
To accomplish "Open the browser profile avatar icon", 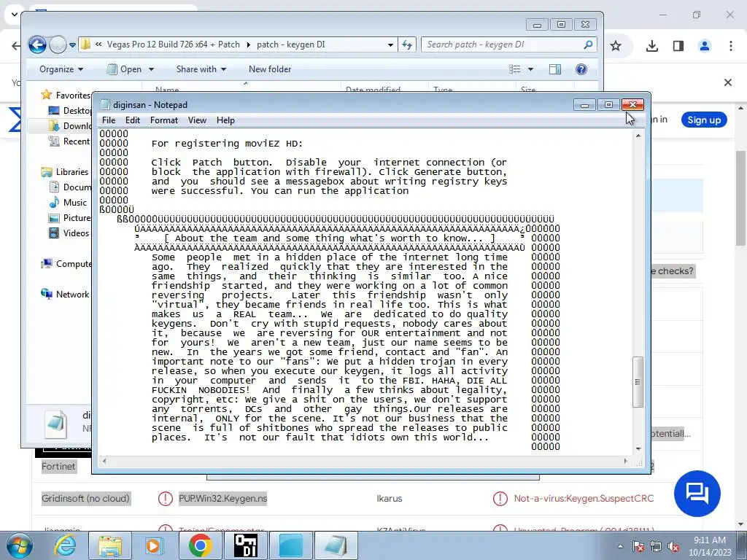I will (704, 46).
